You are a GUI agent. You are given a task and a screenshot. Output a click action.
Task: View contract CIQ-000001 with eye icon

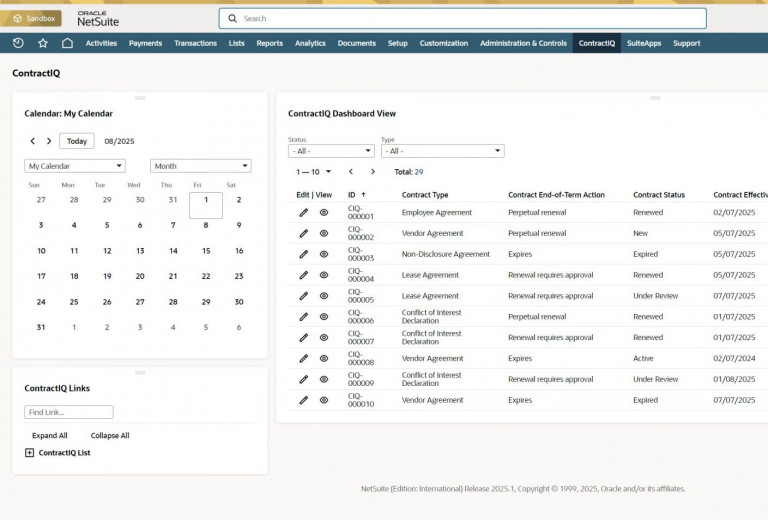[x=324, y=213]
